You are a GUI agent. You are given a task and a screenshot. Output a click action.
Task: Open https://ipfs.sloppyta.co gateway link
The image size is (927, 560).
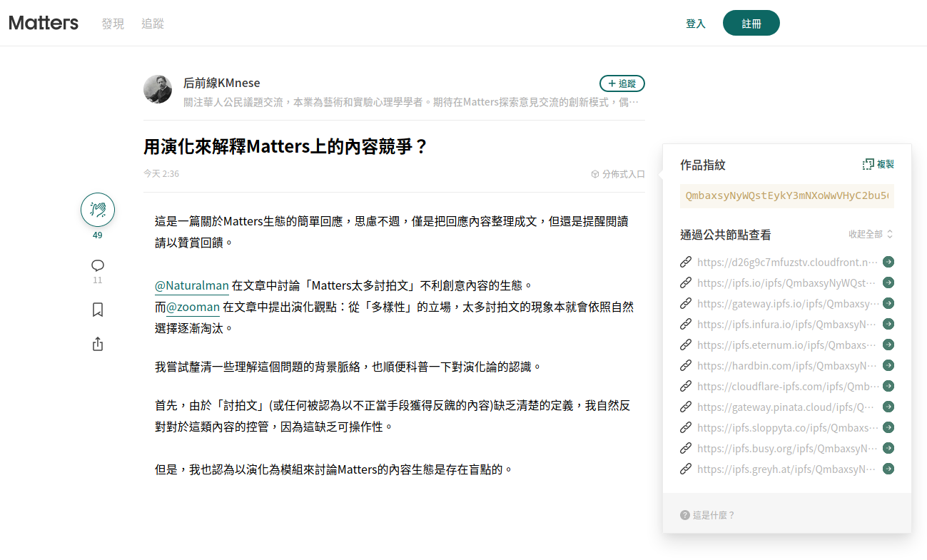[x=787, y=427]
